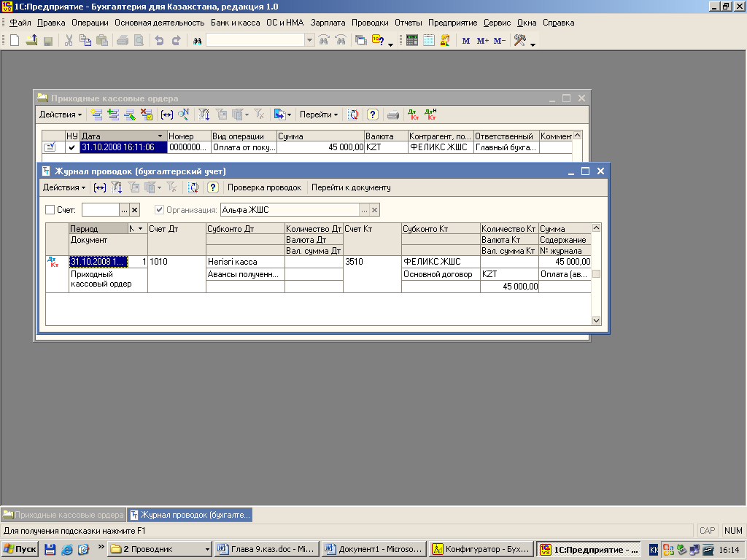Open the calculator icon in main toolbar

(412, 41)
